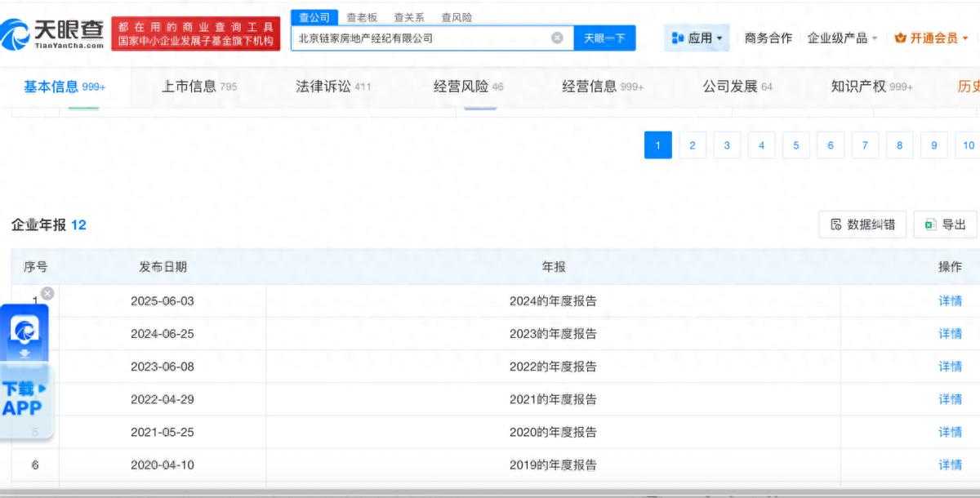Screen dimensions: 980x498
Task: Close the floating download APP widget
Action: pos(47,293)
